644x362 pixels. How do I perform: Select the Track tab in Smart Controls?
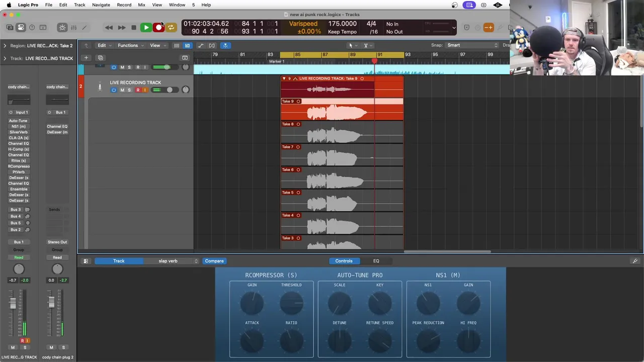[x=119, y=261]
